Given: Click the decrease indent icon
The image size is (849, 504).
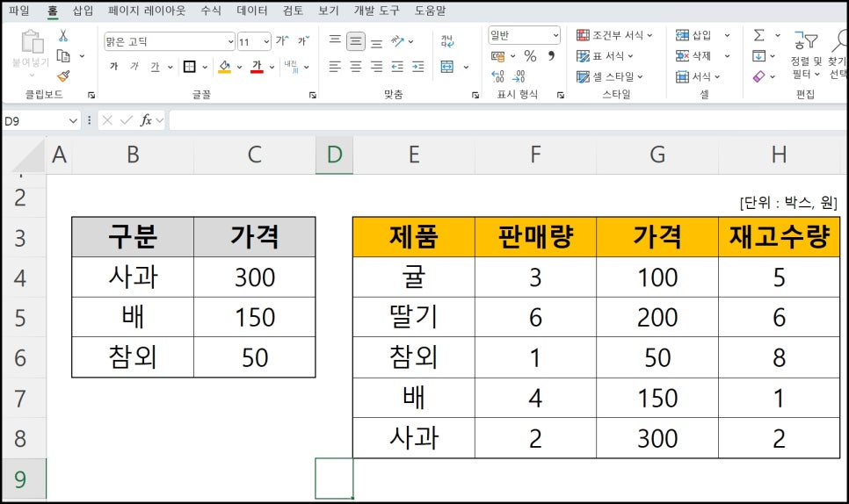Looking at the screenshot, I should 397,67.
